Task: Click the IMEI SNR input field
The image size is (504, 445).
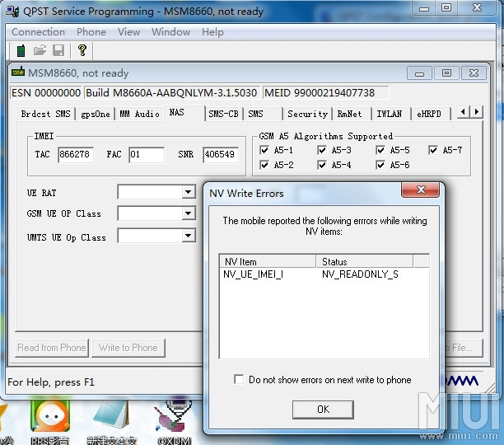Action: point(221,155)
